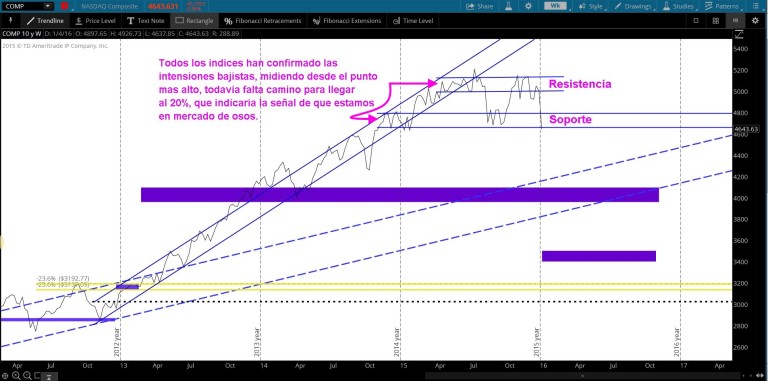Select the Rectangle drawing tool
Viewport: 768px width, 381px height.
[x=194, y=21]
